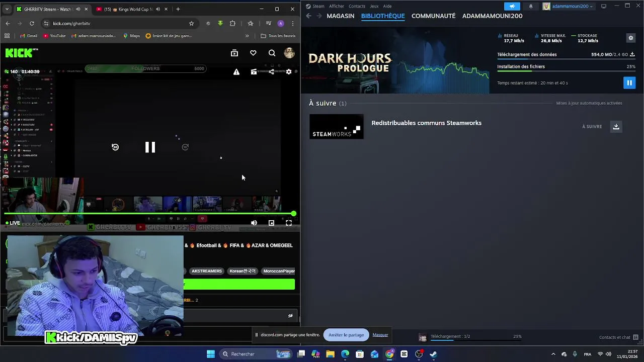Skip the stream forward 10 seconds
644x362 pixels.
click(x=185, y=147)
